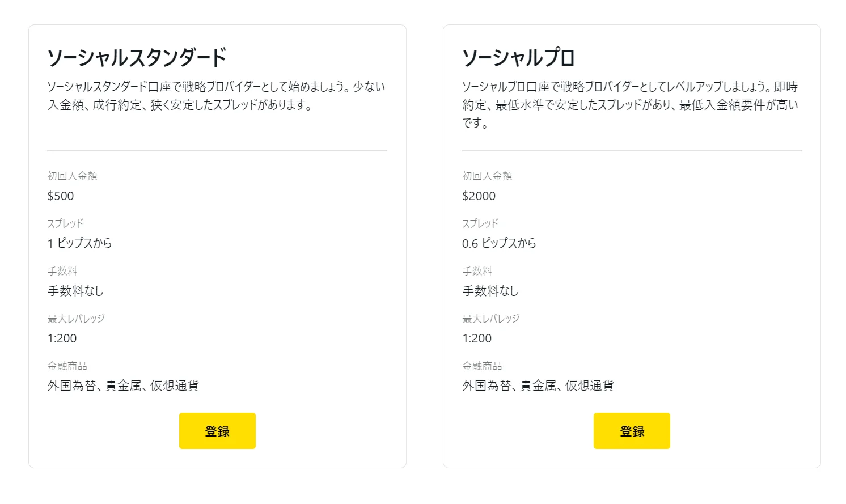Select the スプレッド label on the pro card
Screen dimensions: 846x504
tap(480, 223)
